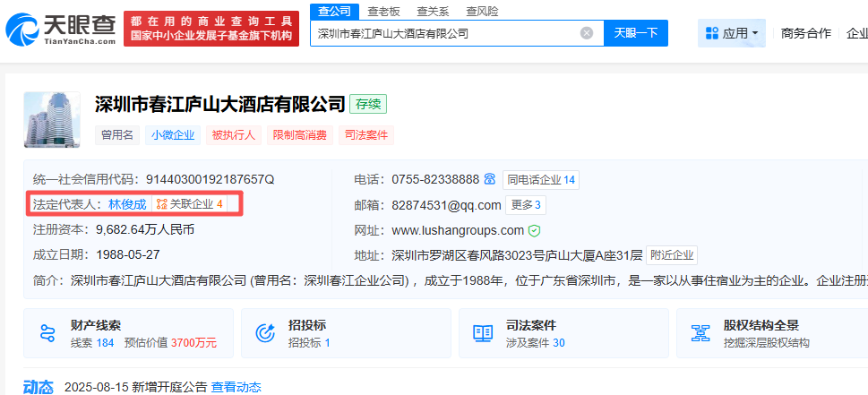868x395 pixels.
Task: Click 挖掘深层股权结构 text
Action: click(x=767, y=343)
